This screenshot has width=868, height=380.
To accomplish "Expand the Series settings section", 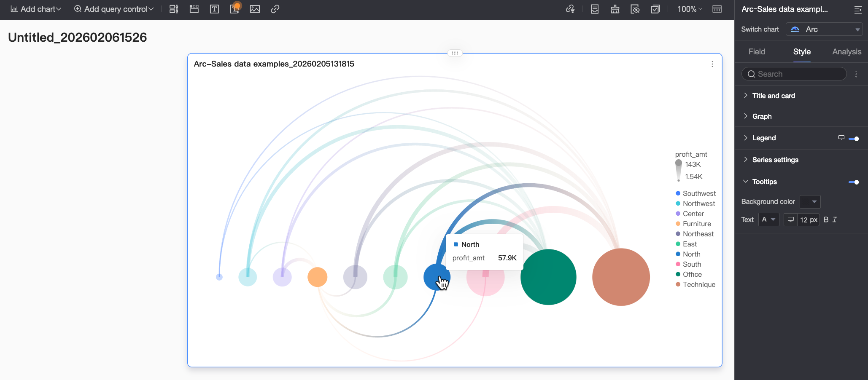I will coord(775,160).
